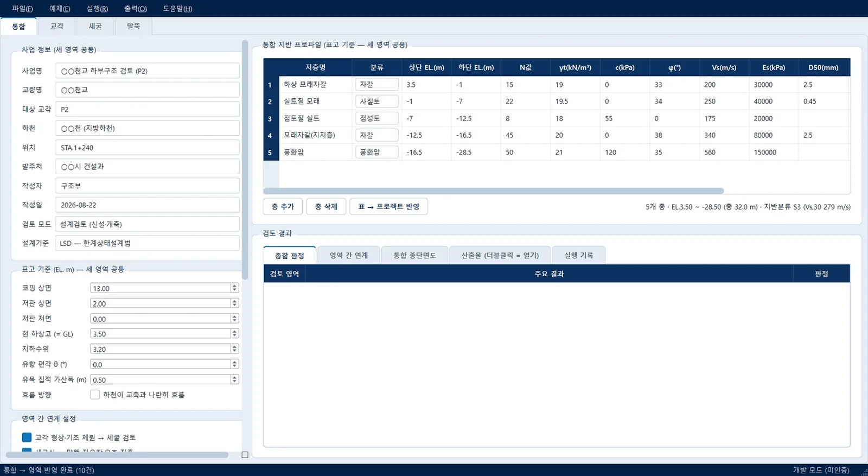
Task: Open 분류 dropdown for 풍화암 layer row
Action: [x=377, y=152]
